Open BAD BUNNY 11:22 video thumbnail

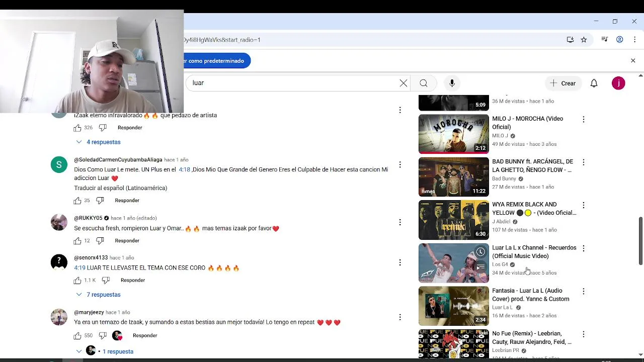pyautogui.click(x=453, y=177)
